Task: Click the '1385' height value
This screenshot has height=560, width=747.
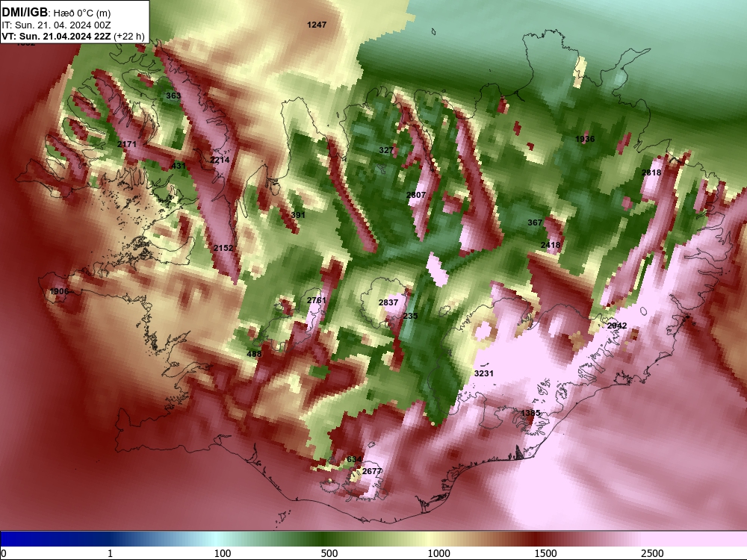Action: 530,413
